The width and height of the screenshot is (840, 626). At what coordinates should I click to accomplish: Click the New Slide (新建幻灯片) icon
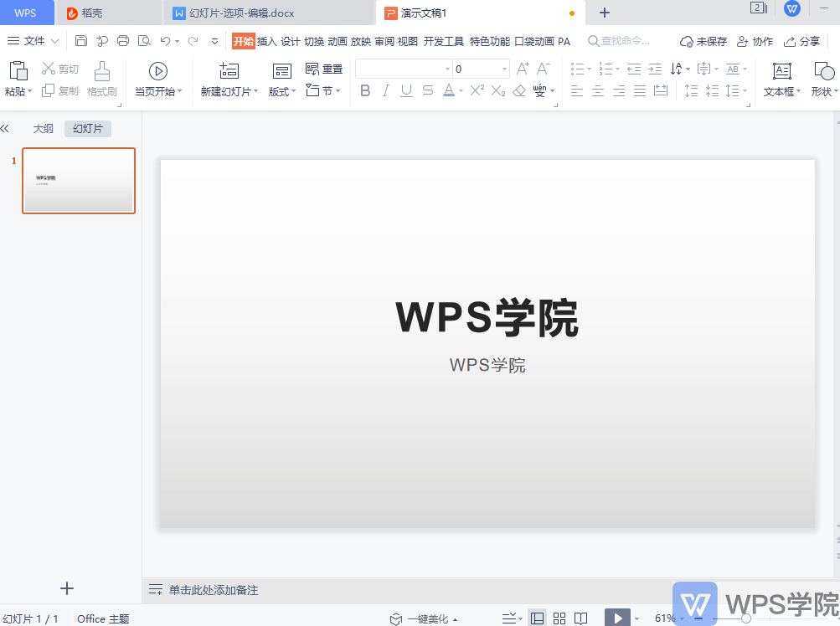click(x=229, y=70)
